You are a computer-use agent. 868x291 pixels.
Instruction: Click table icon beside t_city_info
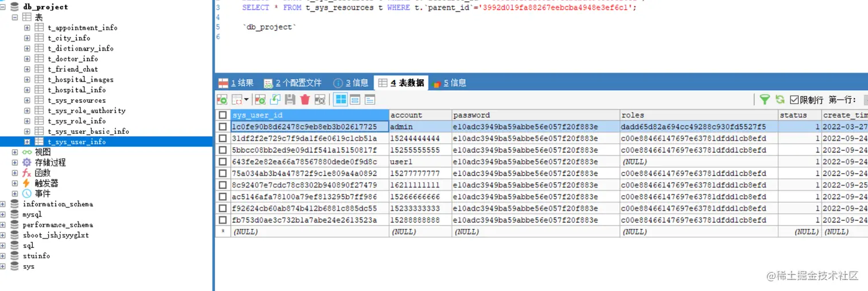click(39, 38)
